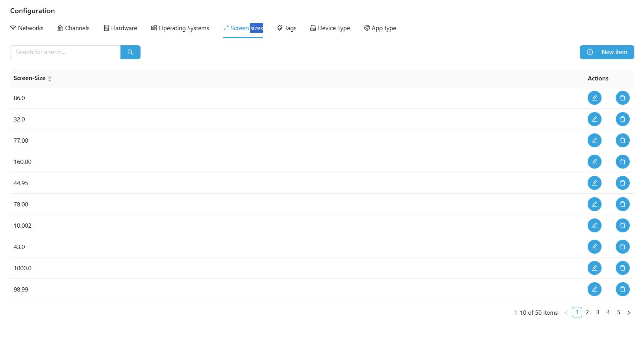
Task: Open the Networks tab
Action: [27, 28]
